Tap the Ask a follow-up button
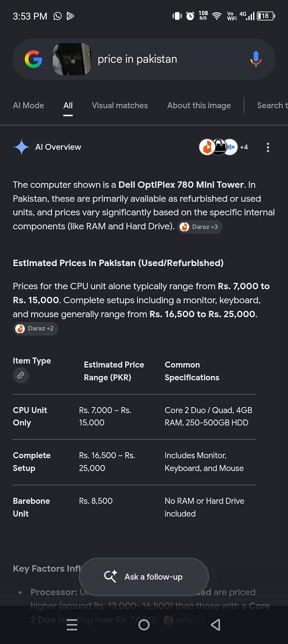Screen dimensions: 288x644 [144, 577]
